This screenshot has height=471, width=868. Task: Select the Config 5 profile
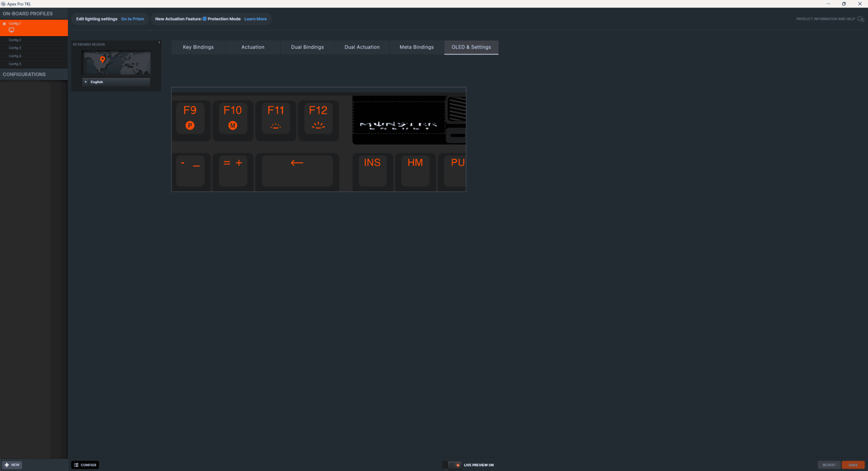[x=34, y=64]
